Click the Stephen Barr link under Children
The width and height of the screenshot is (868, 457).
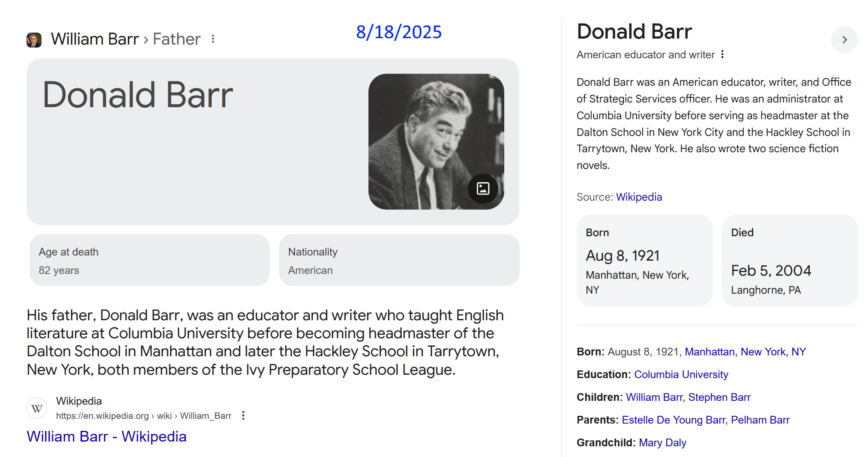point(719,397)
